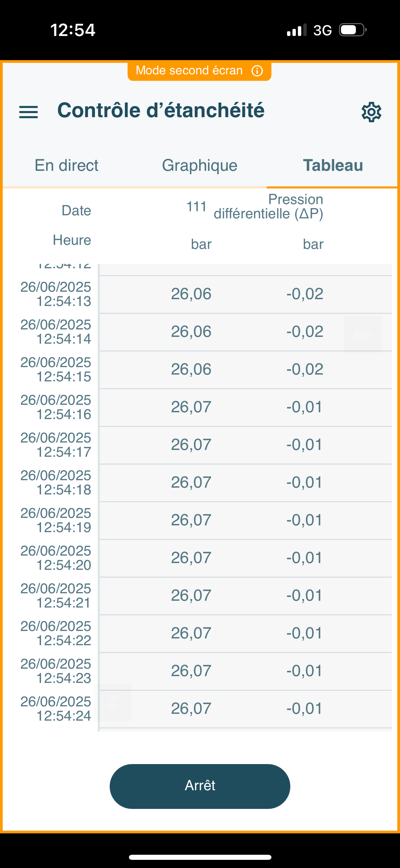
Task: Tap the info icon in second-screen banner
Action: click(x=257, y=71)
